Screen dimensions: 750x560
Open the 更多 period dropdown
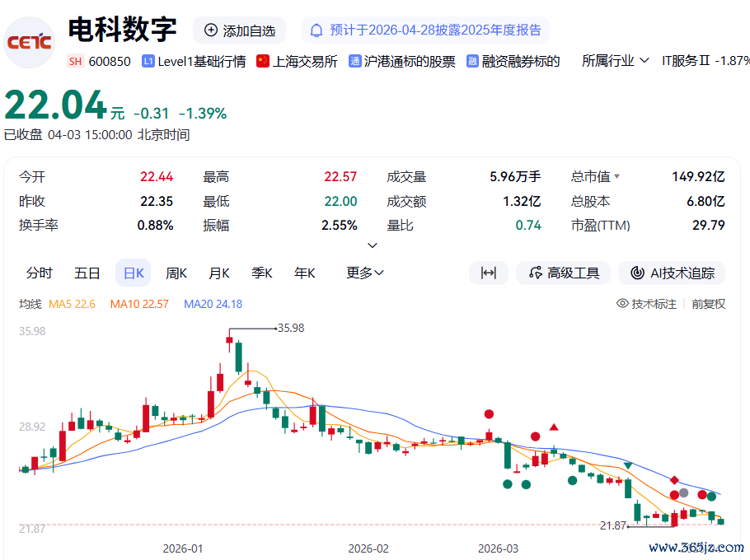point(365,273)
